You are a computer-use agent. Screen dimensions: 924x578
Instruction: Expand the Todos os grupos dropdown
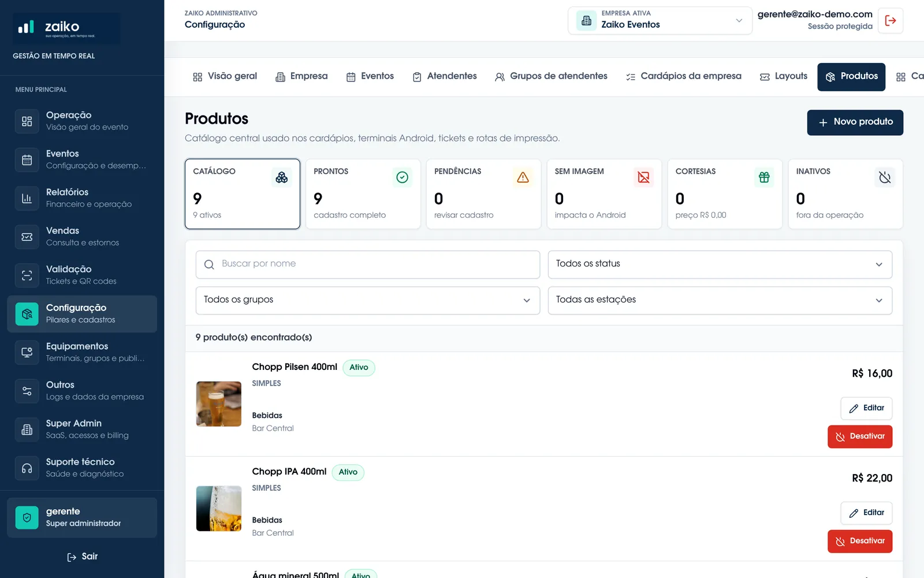(x=368, y=301)
